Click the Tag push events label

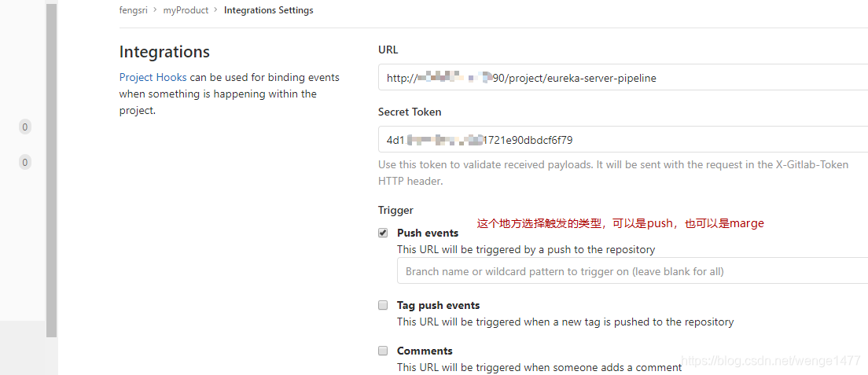438,305
